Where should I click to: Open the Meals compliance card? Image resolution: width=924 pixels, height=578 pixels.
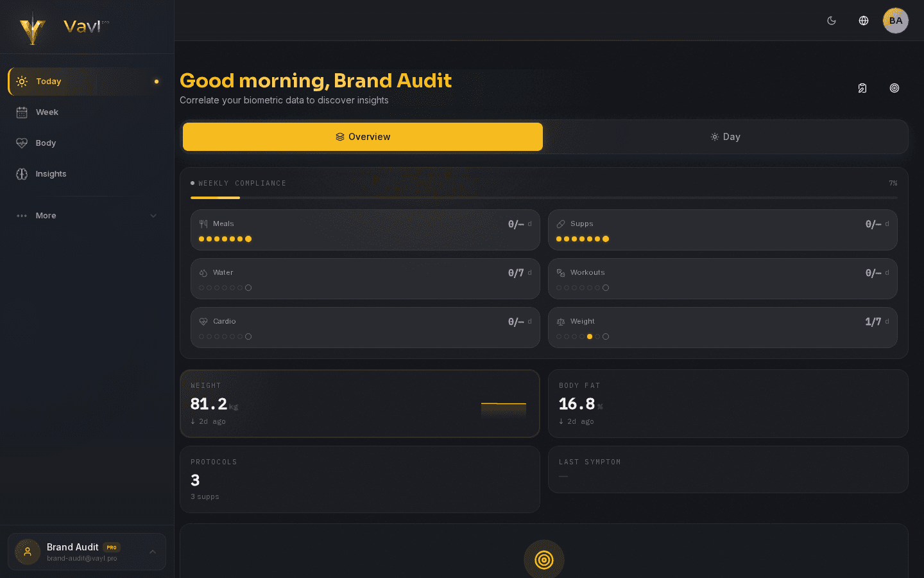click(x=365, y=230)
